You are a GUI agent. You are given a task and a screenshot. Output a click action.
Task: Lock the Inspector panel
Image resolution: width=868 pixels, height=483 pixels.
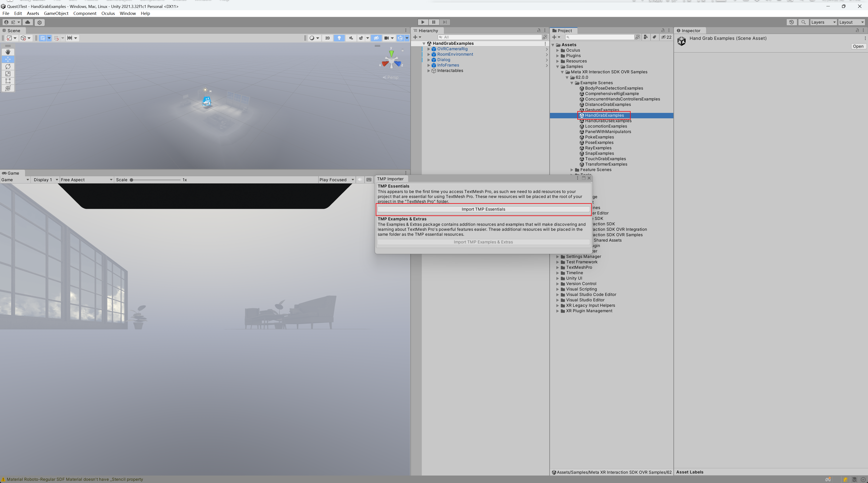click(857, 30)
